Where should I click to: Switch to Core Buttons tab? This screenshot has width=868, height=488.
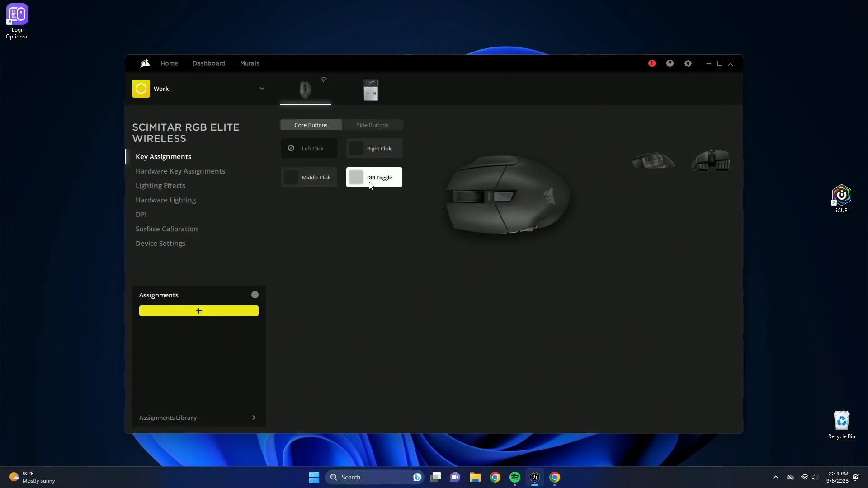[x=311, y=125]
